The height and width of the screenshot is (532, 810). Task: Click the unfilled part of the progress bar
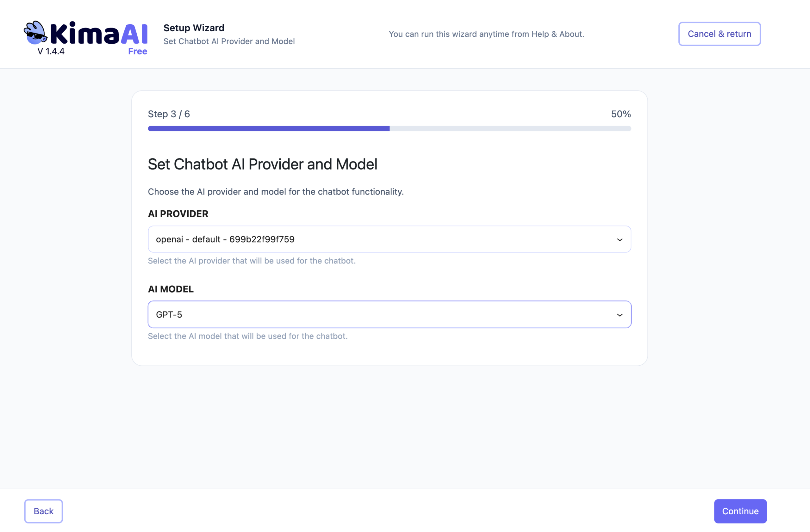point(510,129)
